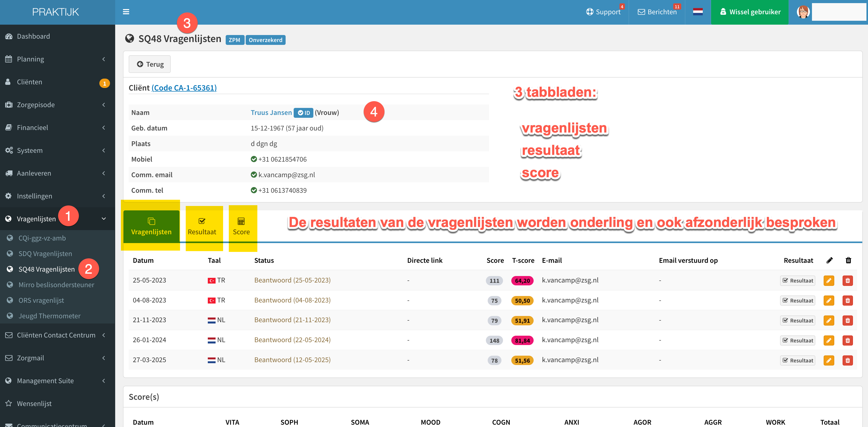
Task: Click the Zorgmail envelope icon
Action: [x=9, y=358]
